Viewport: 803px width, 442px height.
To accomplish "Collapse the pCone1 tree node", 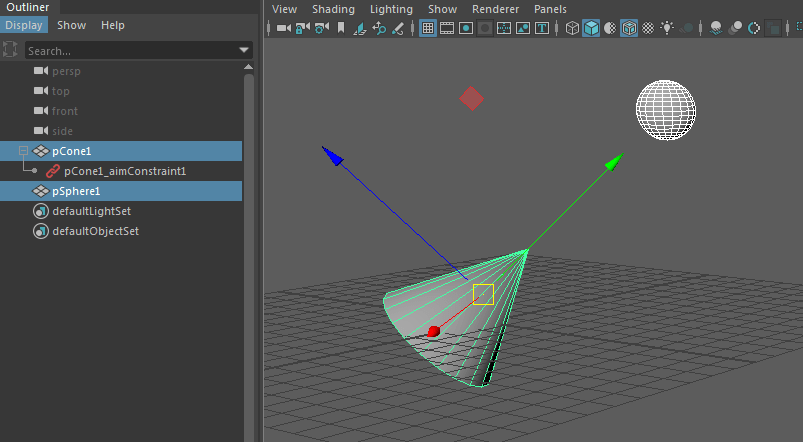I will (x=23, y=151).
